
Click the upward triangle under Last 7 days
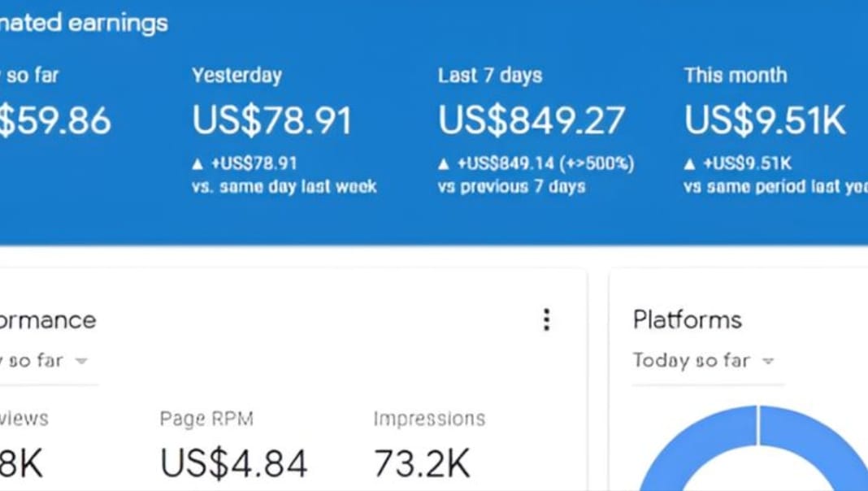tap(444, 164)
